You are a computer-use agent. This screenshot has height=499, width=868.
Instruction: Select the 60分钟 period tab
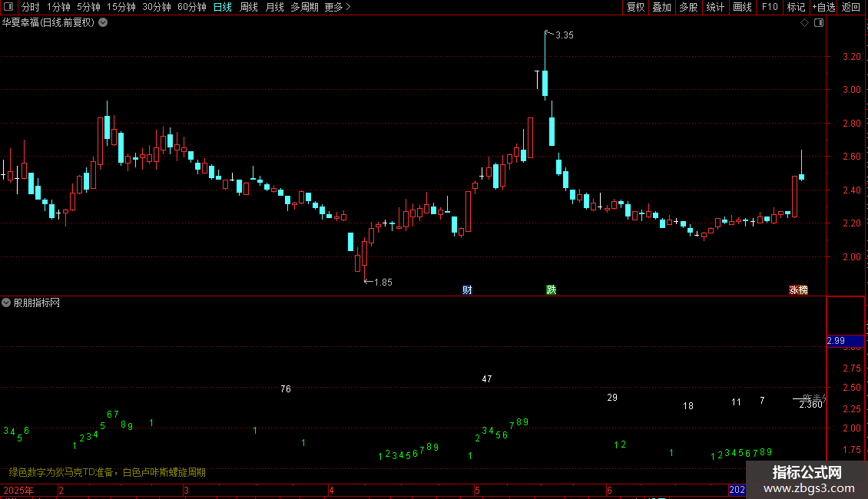(x=192, y=7)
